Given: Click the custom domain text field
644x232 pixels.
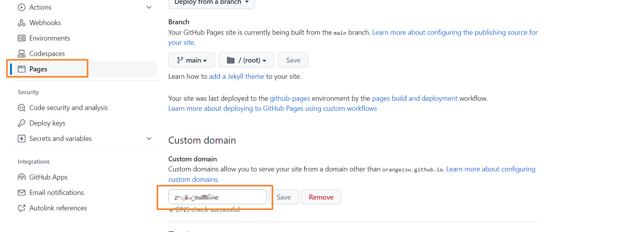Looking at the screenshot, I should click(217, 197).
